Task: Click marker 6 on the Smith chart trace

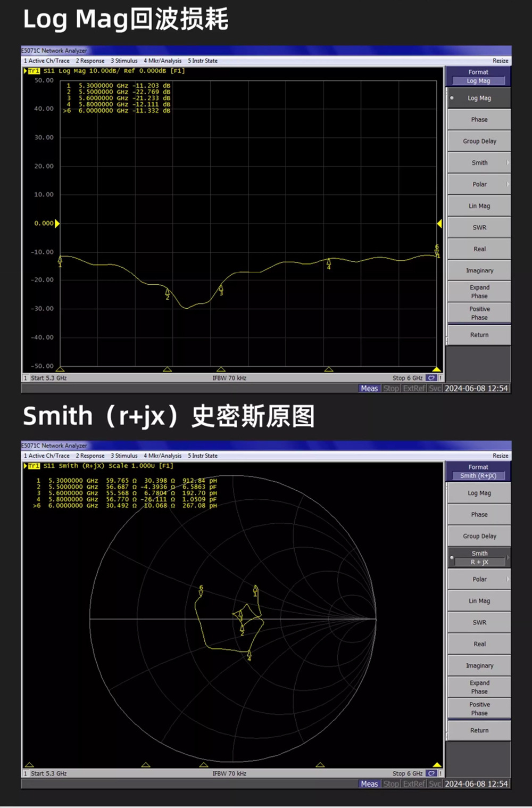Action: [x=201, y=590]
